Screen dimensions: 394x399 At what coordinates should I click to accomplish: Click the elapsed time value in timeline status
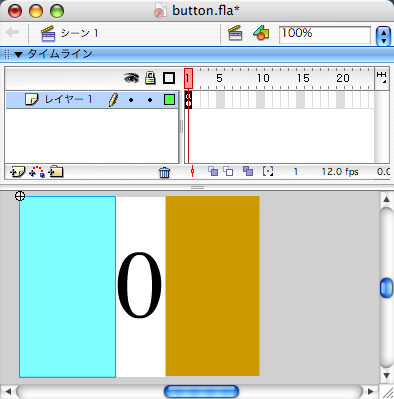point(383,172)
